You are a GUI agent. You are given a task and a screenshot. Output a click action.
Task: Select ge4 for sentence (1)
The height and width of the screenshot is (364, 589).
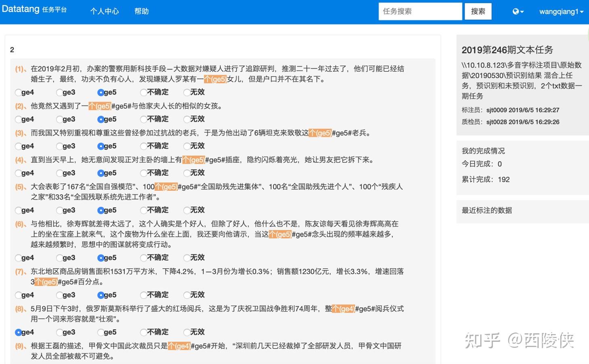tap(18, 93)
